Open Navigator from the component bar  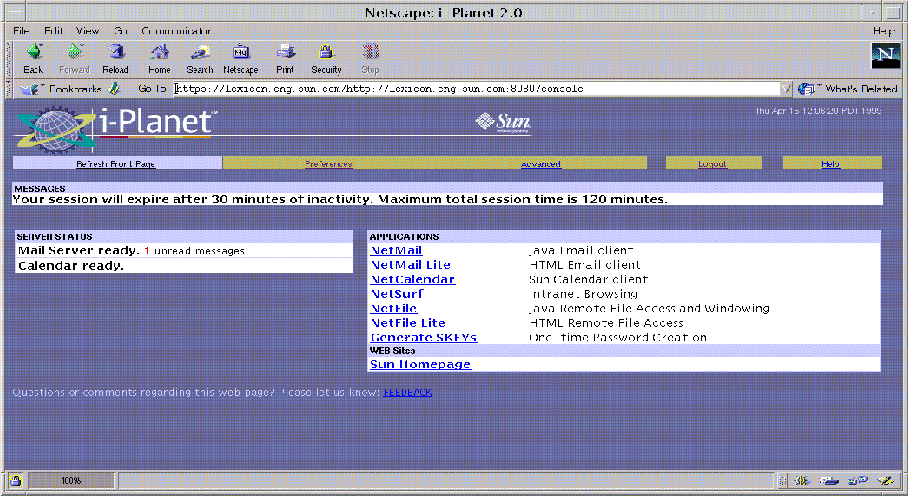coord(803,480)
